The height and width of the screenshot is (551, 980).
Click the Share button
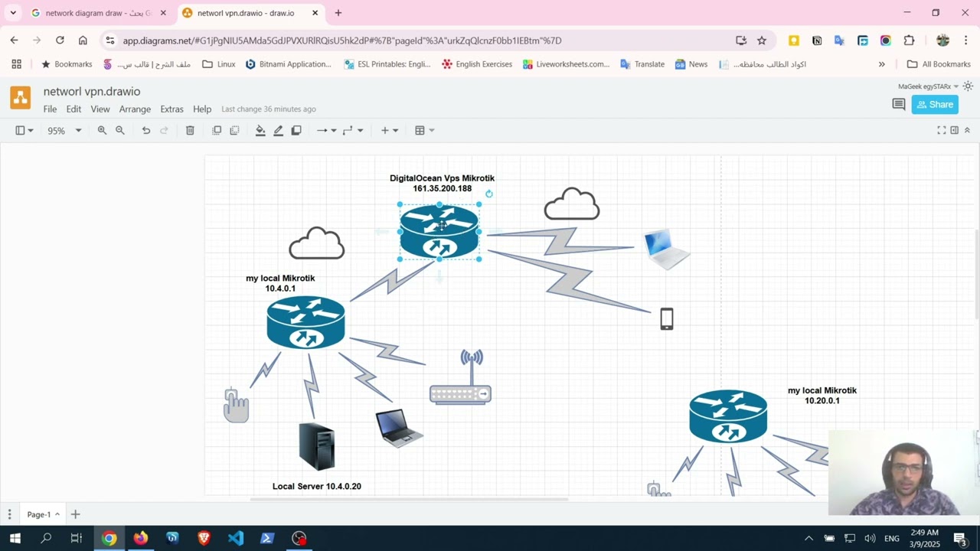tap(935, 105)
